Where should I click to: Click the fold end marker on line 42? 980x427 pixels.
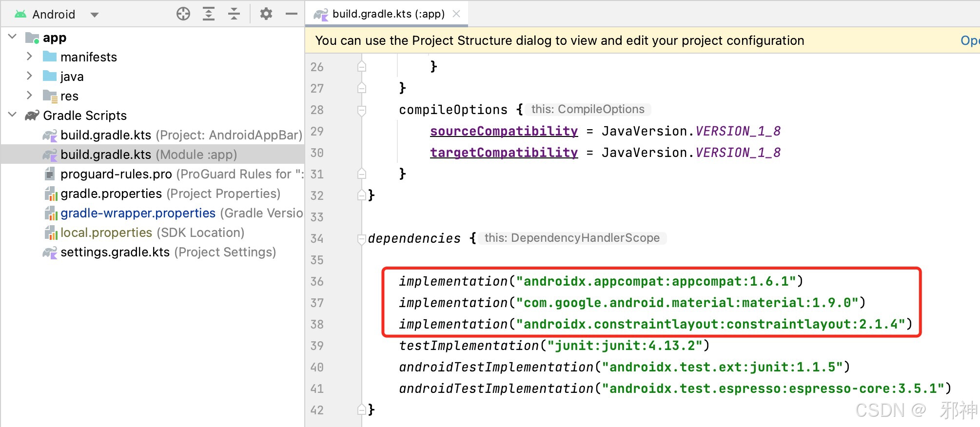click(x=362, y=409)
